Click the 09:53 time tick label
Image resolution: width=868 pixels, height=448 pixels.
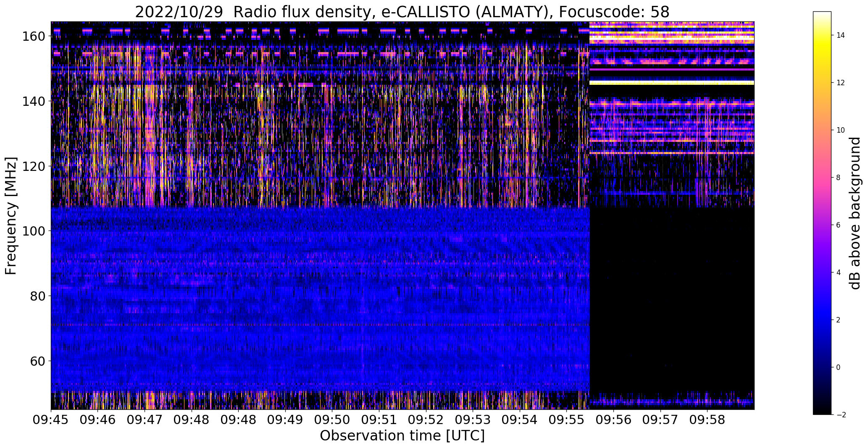coord(473,419)
